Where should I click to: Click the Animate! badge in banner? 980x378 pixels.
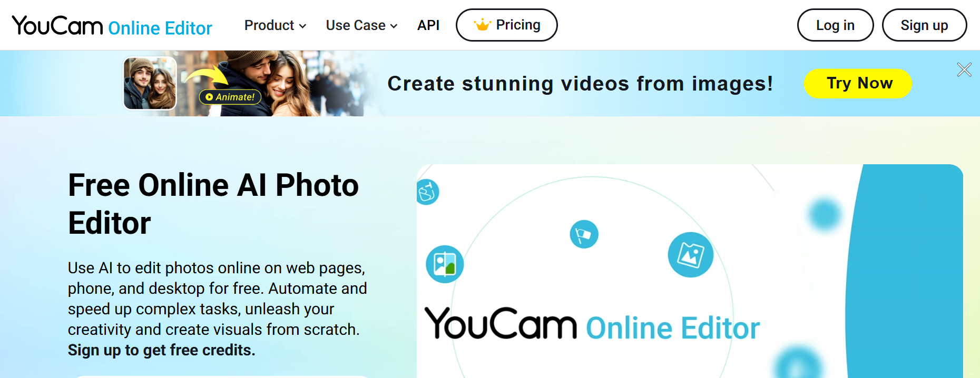[x=230, y=97]
